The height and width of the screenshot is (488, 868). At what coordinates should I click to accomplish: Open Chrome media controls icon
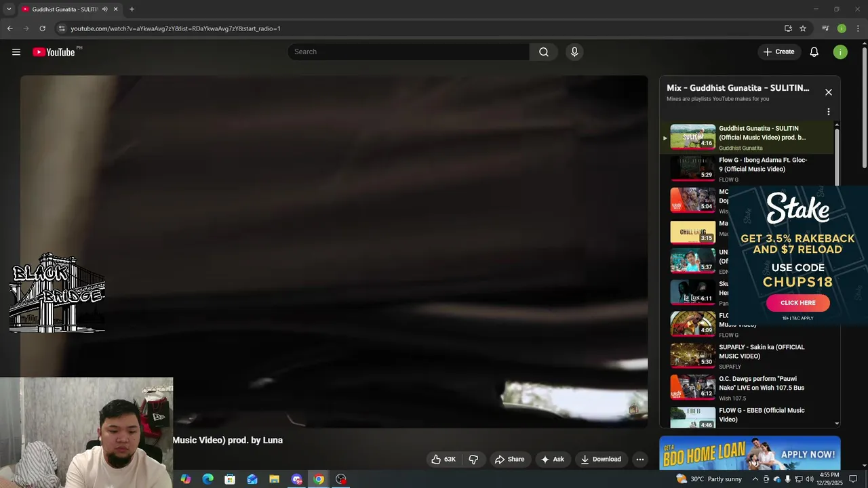click(825, 28)
